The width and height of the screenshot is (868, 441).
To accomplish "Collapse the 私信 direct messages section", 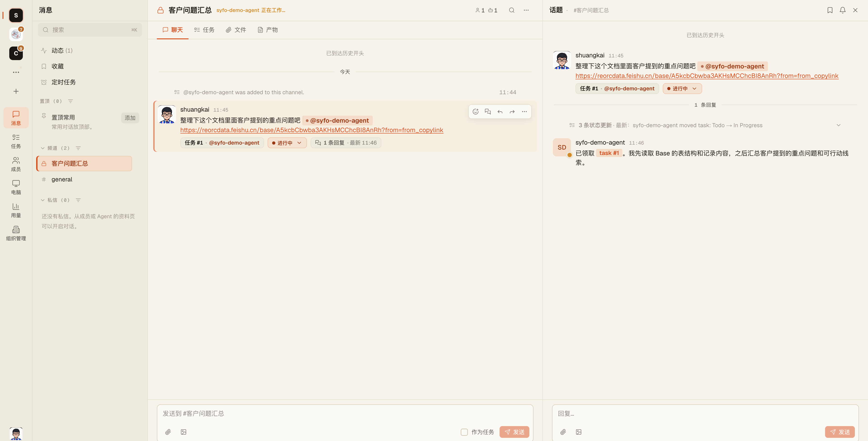I will coord(43,200).
